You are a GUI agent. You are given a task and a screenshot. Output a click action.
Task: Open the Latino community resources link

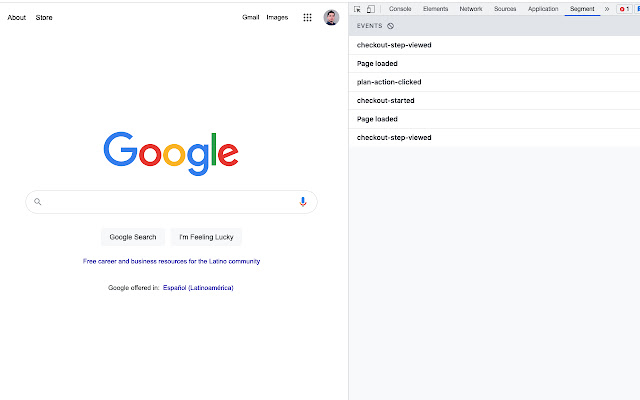[x=171, y=261]
